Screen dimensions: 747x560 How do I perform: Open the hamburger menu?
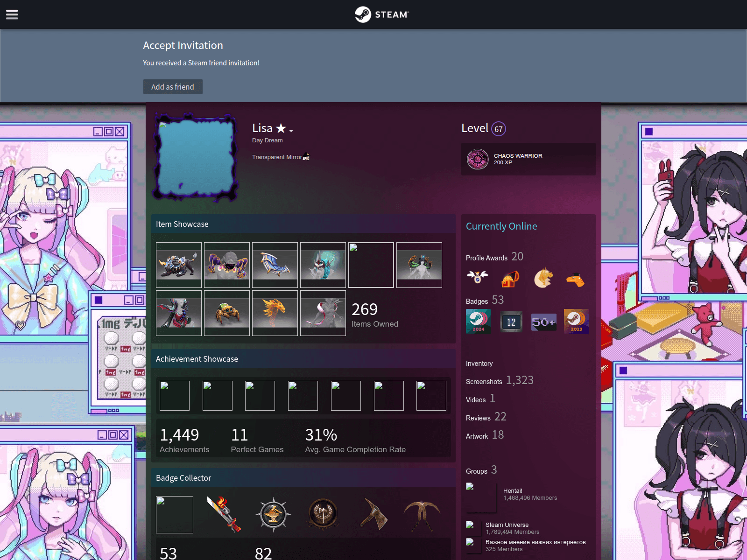coord(12,14)
